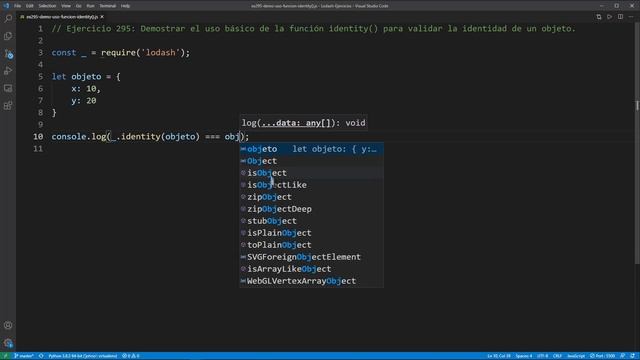Choose the 'isObject' suggestion

[x=311, y=173]
